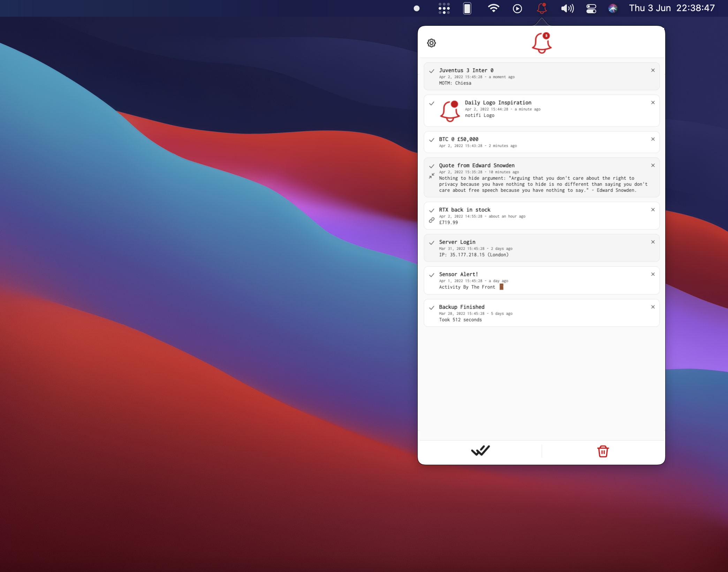Click Wi-Fi icon in menu bar
The width and height of the screenshot is (728, 572).
[x=493, y=8]
